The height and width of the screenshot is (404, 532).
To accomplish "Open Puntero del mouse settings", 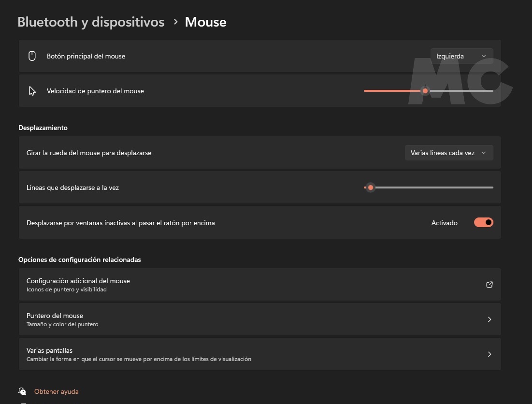I will click(55, 316).
